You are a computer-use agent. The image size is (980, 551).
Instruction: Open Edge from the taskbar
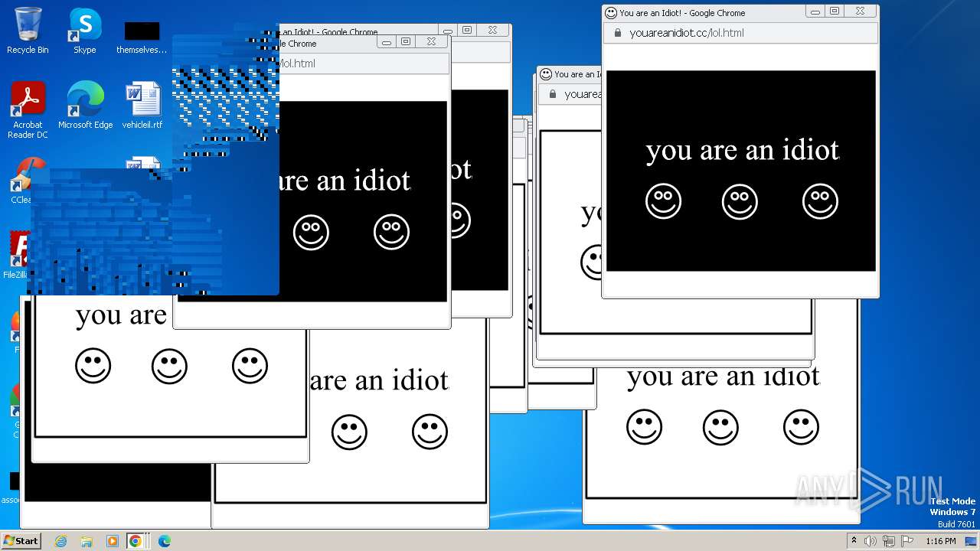(x=164, y=541)
